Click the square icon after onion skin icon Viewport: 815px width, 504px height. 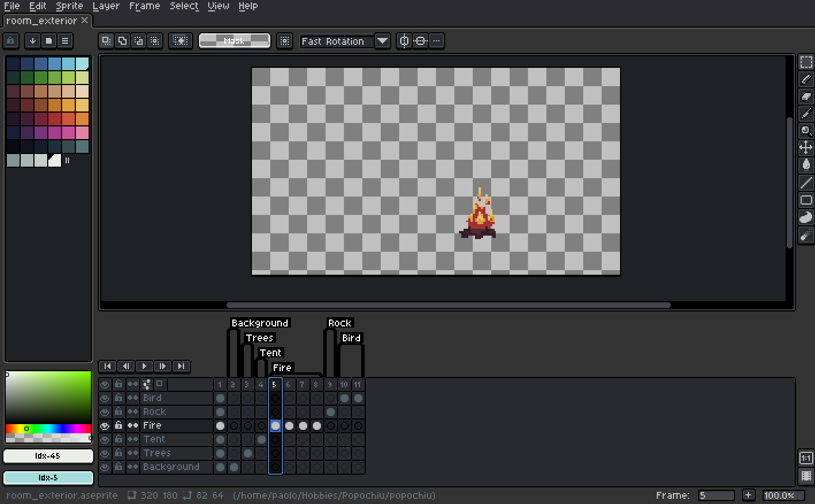(160, 384)
